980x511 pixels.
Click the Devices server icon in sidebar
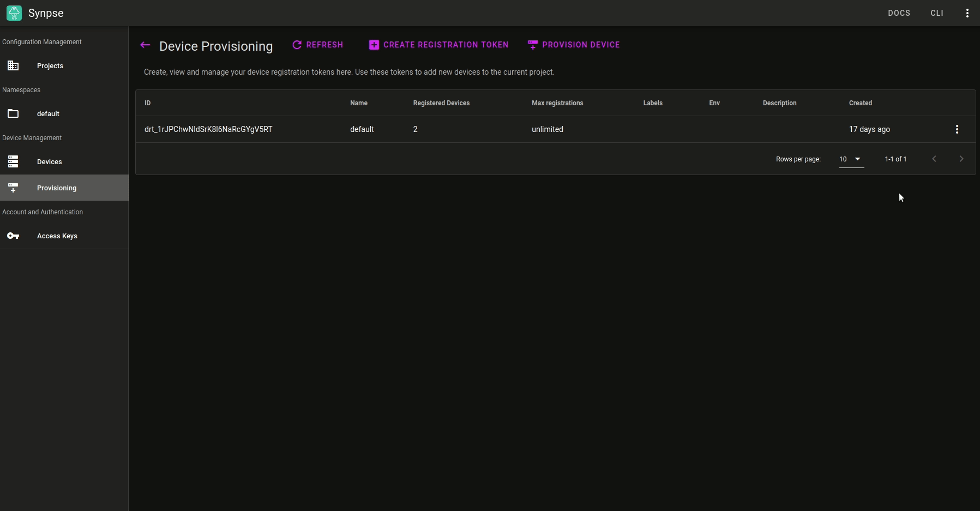[x=13, y=162]
